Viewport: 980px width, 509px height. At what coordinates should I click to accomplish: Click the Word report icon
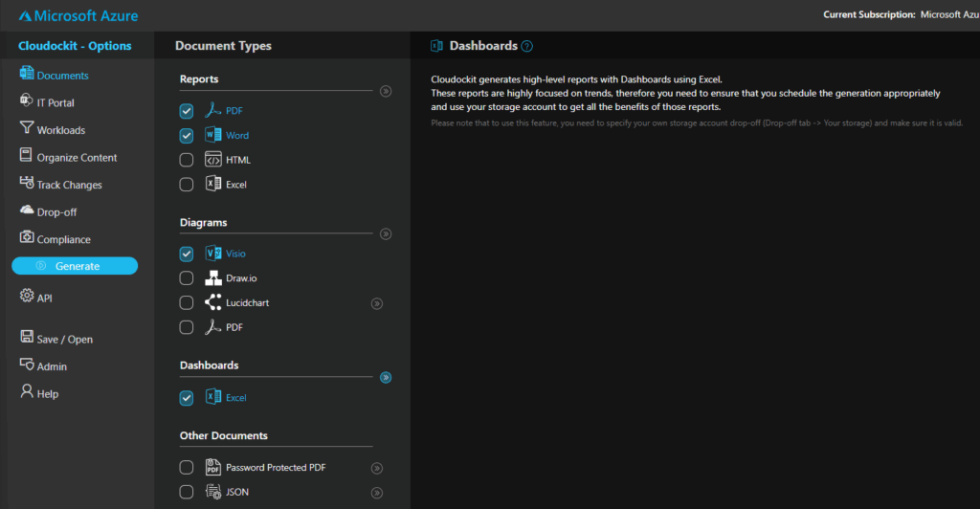[212, 135]
